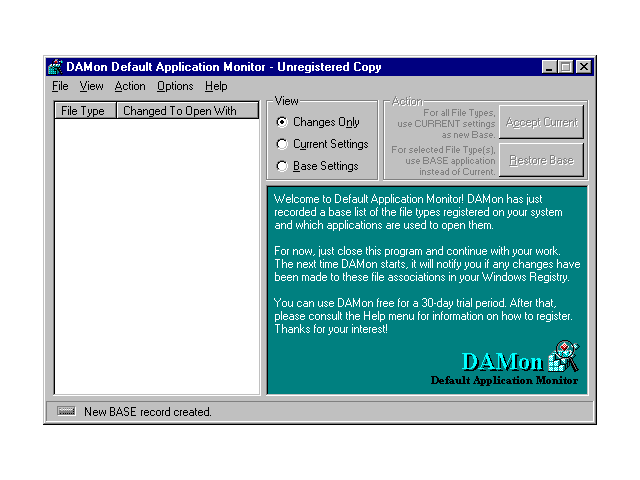This screenshot has height=480, width=640.
Task: Close the DAMon window
Action: (584, 67)
